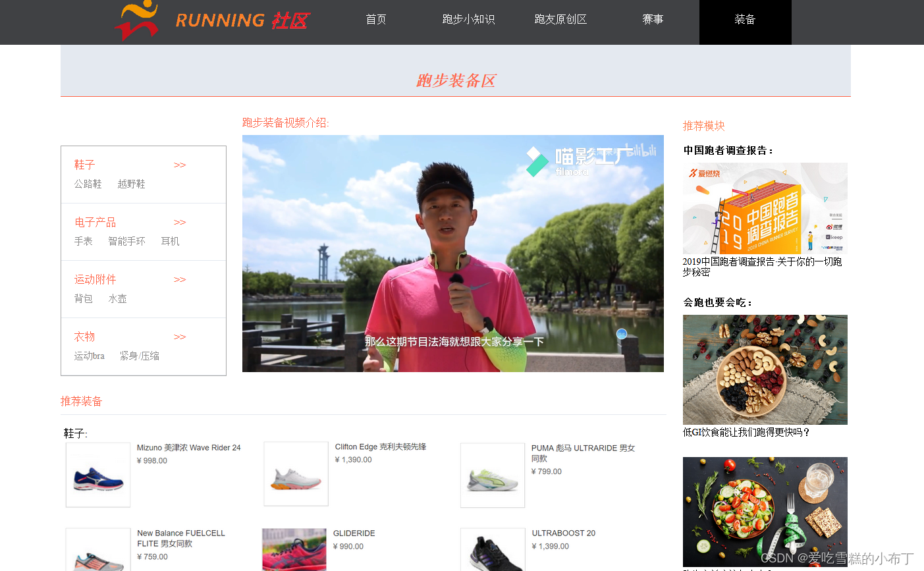Screen dimensions: 924x571
Task: Open New Balance FUELCELL FLITE title
Action: pos(181,539)
